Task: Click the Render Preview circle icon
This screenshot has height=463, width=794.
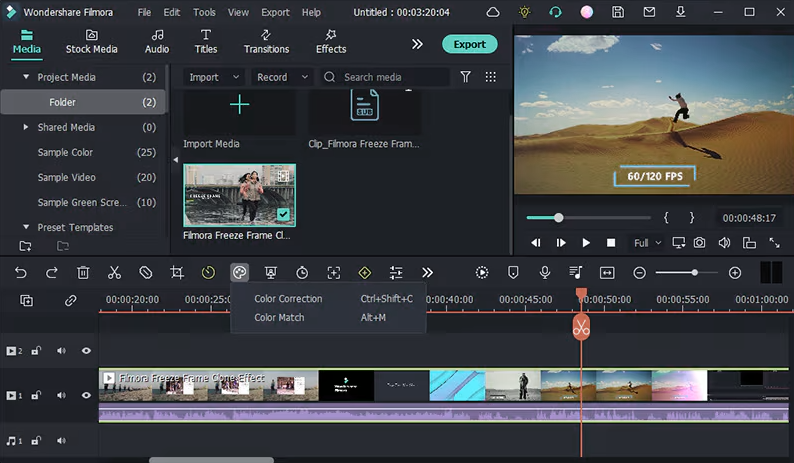Action: (482, 273)
